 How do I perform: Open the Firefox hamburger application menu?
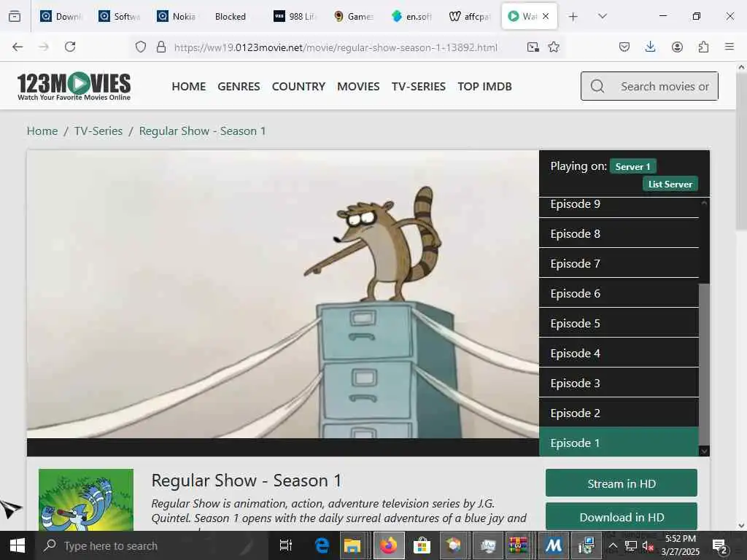point(729,47)
